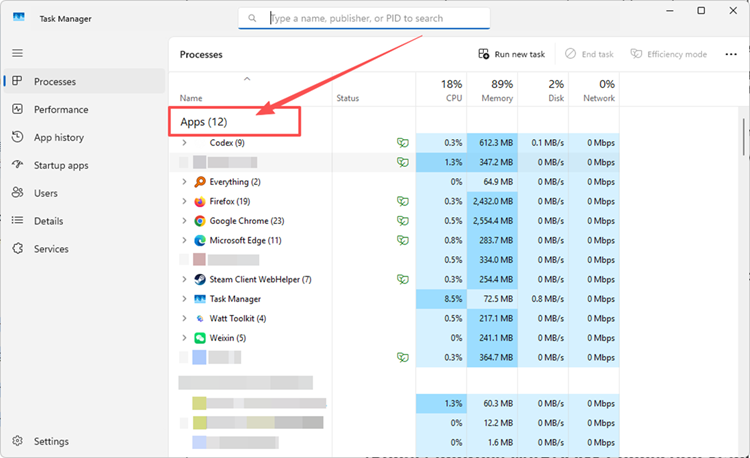750x458 pixels.
Task: Switch to the Performance page
Action: click(85, 109)
